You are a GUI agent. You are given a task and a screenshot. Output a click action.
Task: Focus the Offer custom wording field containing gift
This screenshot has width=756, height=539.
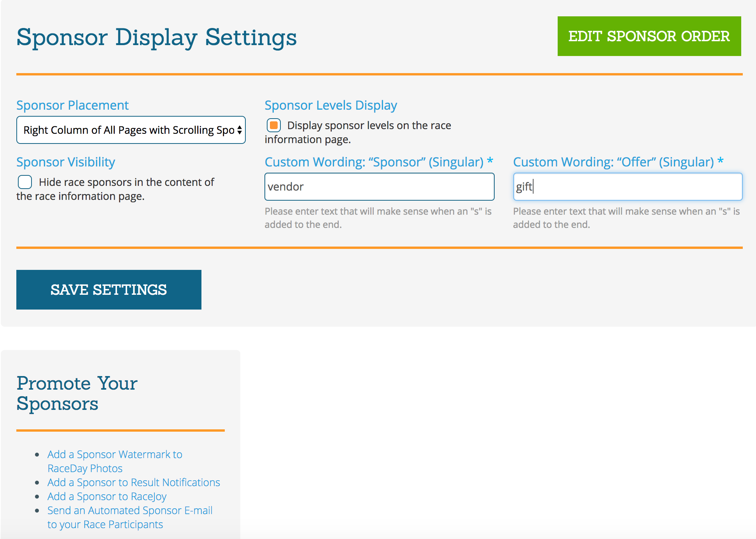click(x=627, y=187)
